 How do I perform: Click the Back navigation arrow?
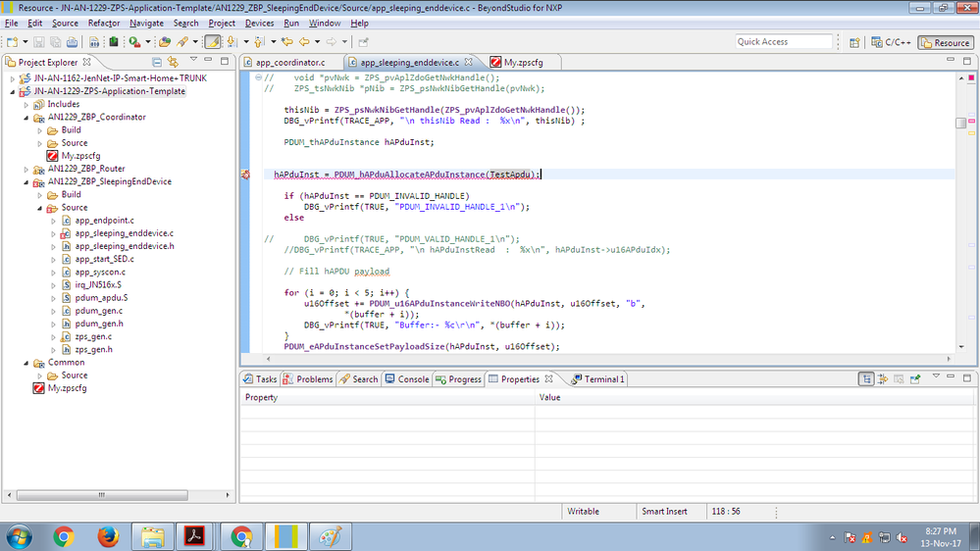point(304,42)
